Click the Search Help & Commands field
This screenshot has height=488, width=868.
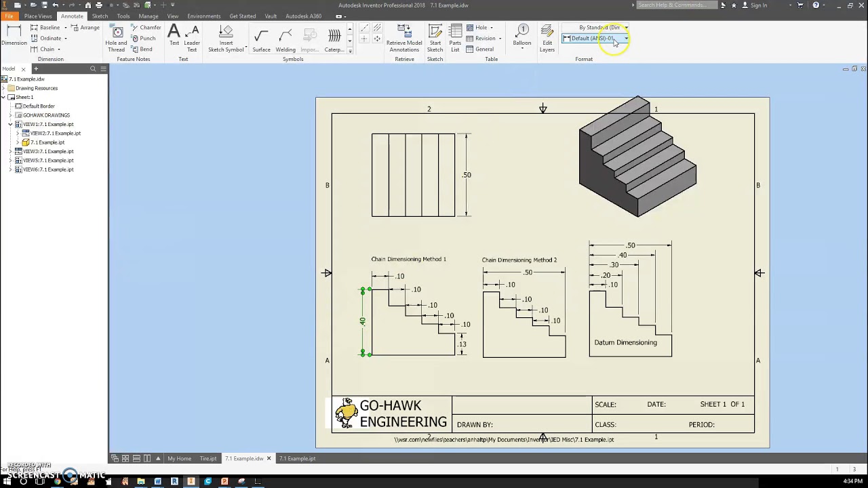tap(676, 5)
